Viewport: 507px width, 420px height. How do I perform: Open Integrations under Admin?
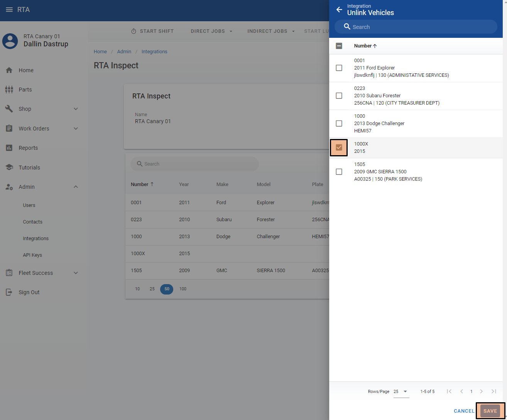35,239
